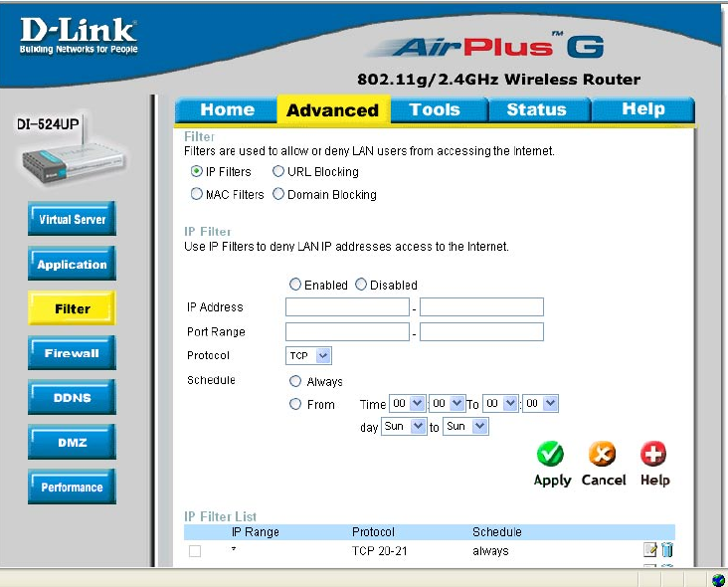The height and width of the screenshot is (587, 728).
Task: Open the Application settings page
Action: [x=72, y=264]
